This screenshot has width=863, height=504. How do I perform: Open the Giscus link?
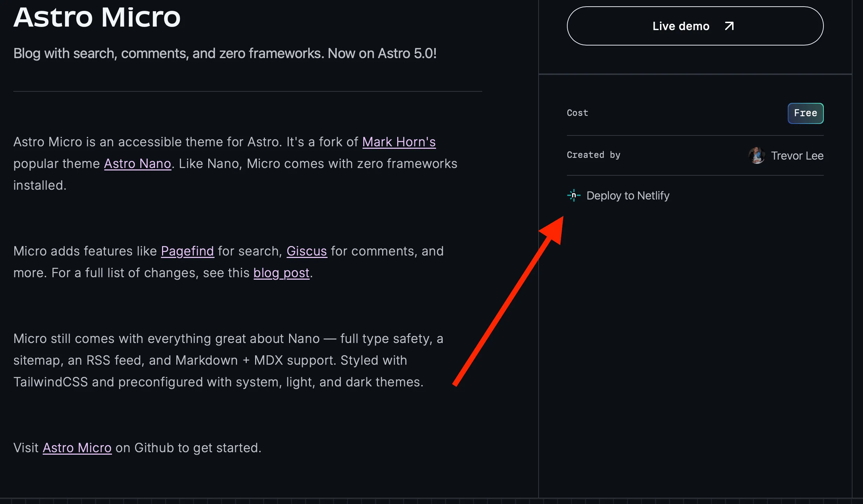(307, 251)
